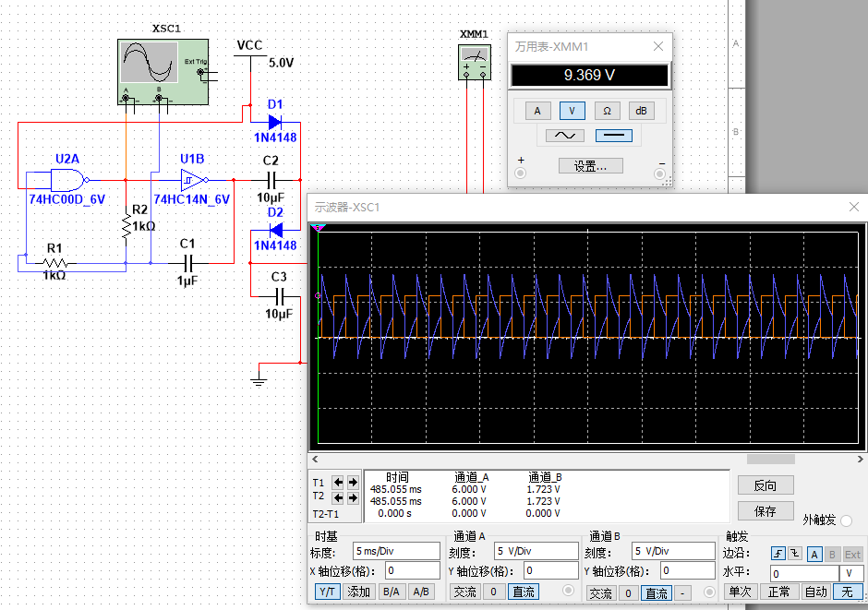The height and width of the screenshot is (610, 868).
Task: Set Channel A coupling to 交流 (AC)
Action: tap(465, 592)
